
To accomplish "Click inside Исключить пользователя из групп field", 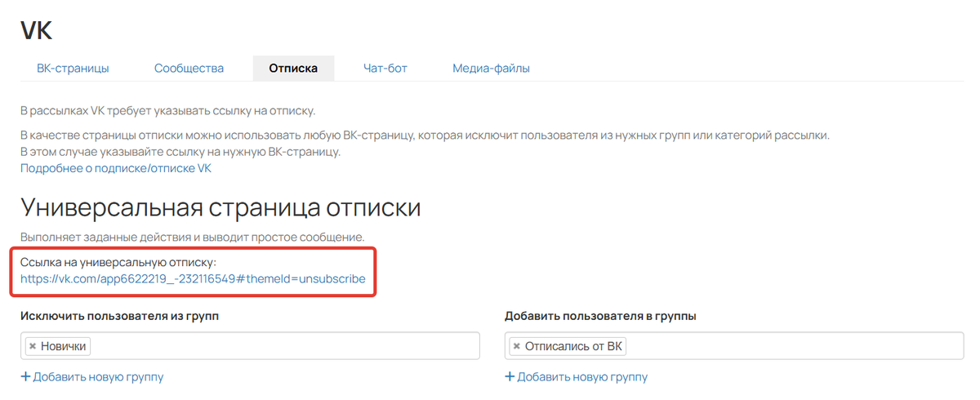I will [250, 346].
